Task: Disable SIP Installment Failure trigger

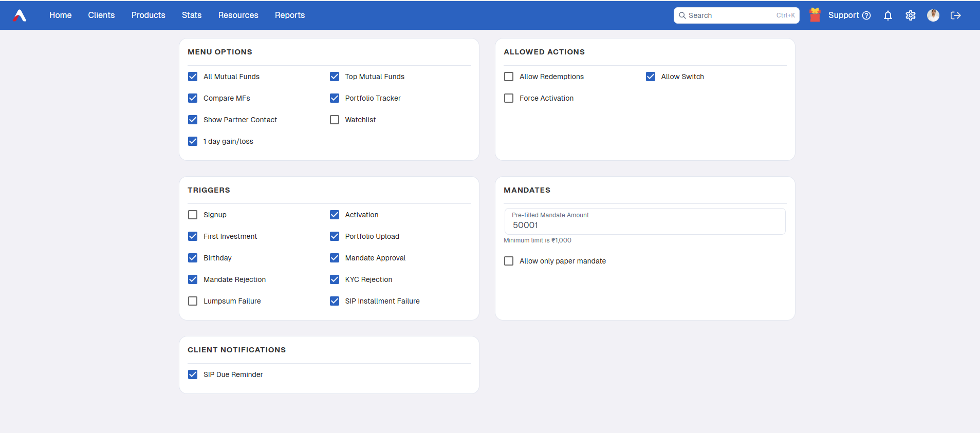Action: click(x=335, y=301)
